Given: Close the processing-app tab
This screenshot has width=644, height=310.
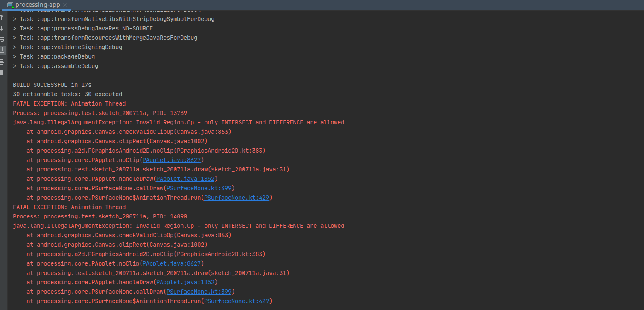Looking at the screenshot, I should coord(64,5).
